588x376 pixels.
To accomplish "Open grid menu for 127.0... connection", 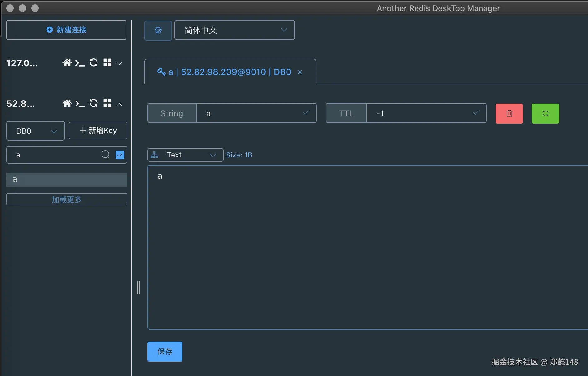I will 107,63.
